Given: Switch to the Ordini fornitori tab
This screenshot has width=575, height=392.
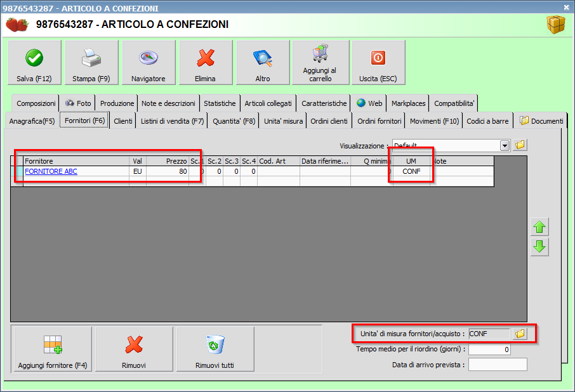Looking at the screenshot, I should (x=379, y=121).
